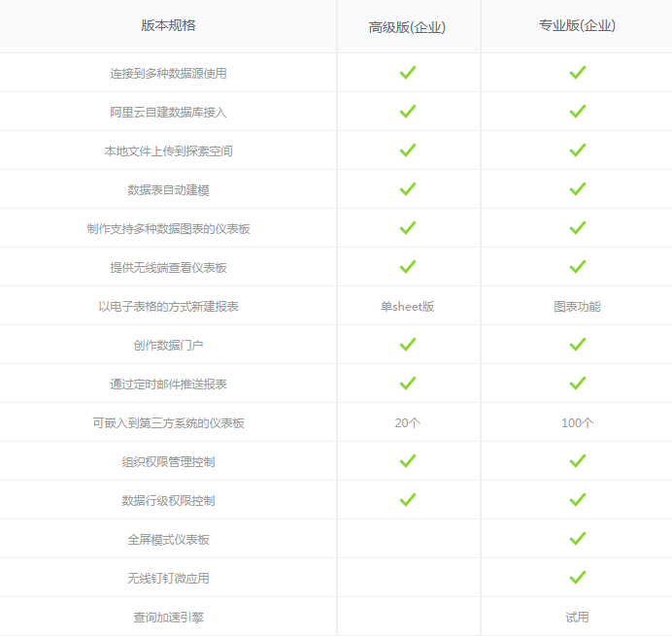This screenshot has width=672, height=636.
Task: Click 高级版 checkmark for 制作支持多种数据图表的仪表板
Action: (x=408, y=227)
